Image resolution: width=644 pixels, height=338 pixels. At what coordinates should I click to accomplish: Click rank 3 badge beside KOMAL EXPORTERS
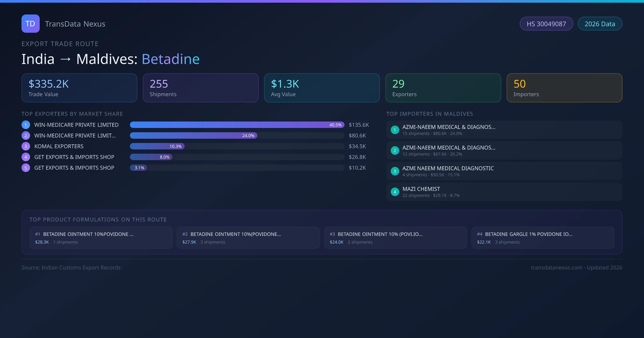tap(26, 146)
